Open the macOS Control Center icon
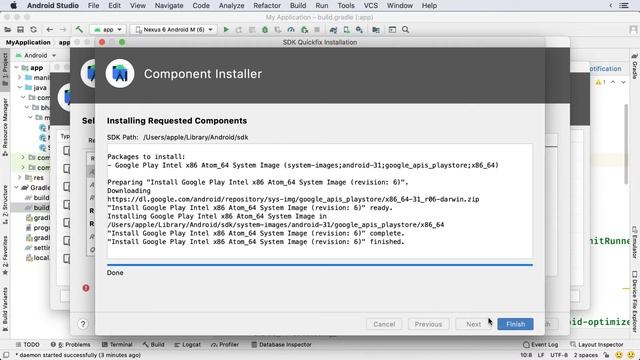The image size is (640, 360). click(x=624, y=6)
